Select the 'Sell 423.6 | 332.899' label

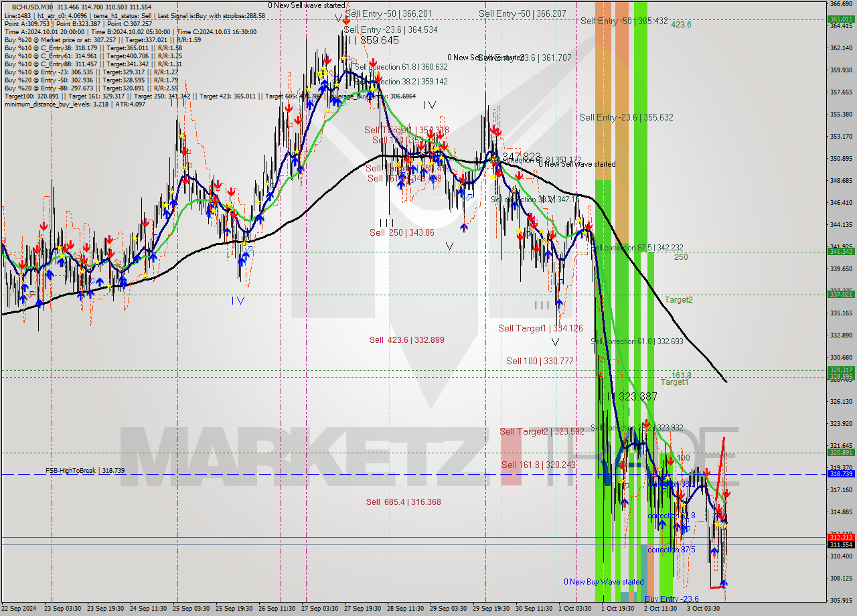406,340
